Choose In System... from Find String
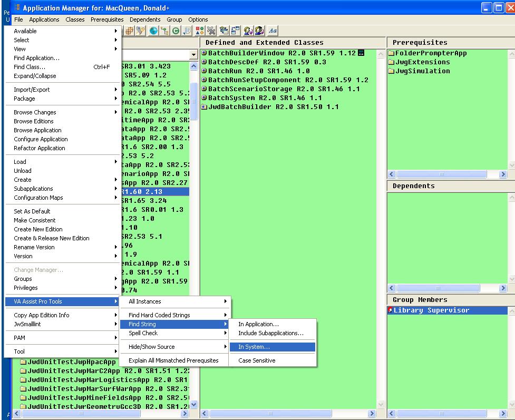 click(254, 347)
